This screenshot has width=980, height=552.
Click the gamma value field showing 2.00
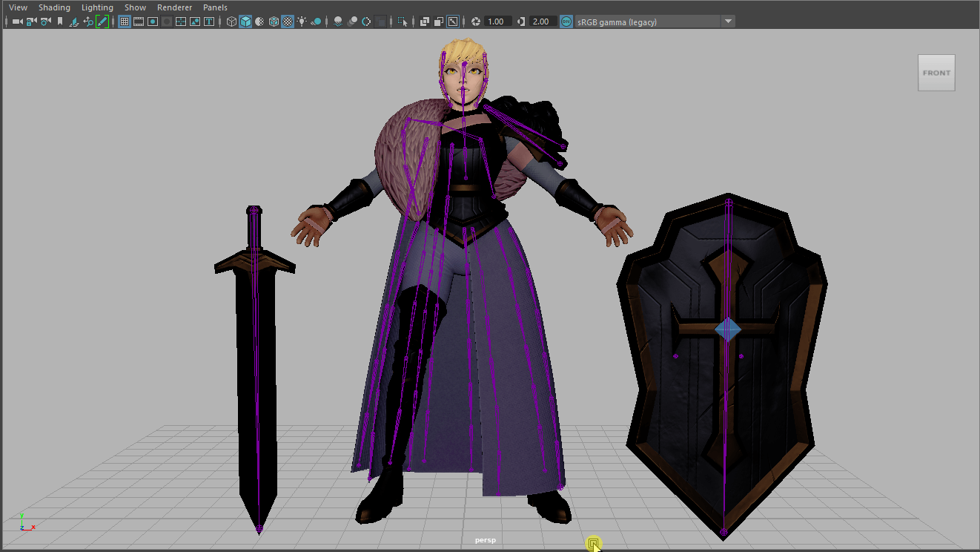tap(541, 22)
